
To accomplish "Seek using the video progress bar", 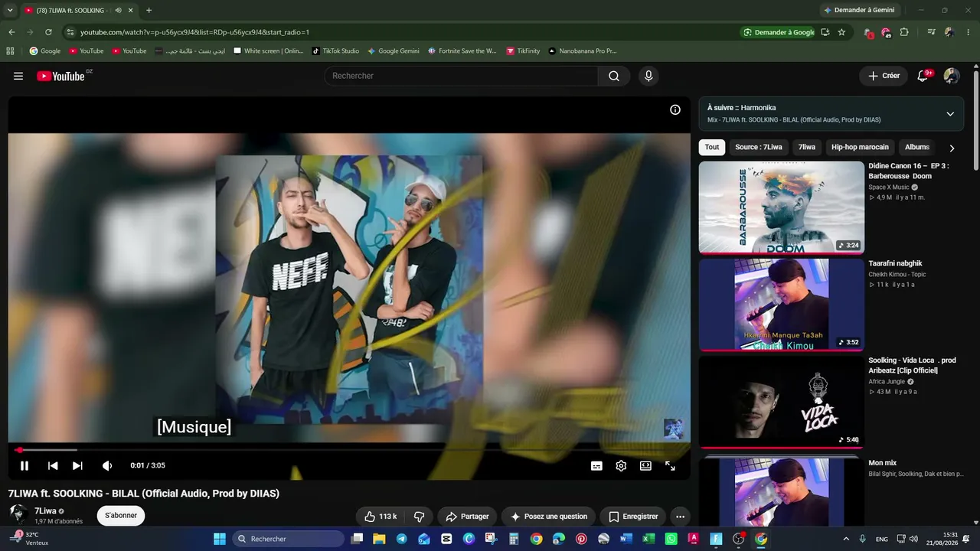I will (x=349, y=450).
